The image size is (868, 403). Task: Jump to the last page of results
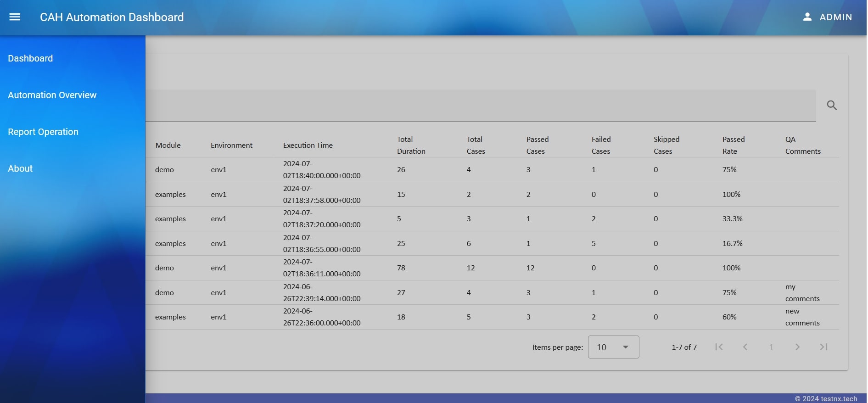point(823,347)
